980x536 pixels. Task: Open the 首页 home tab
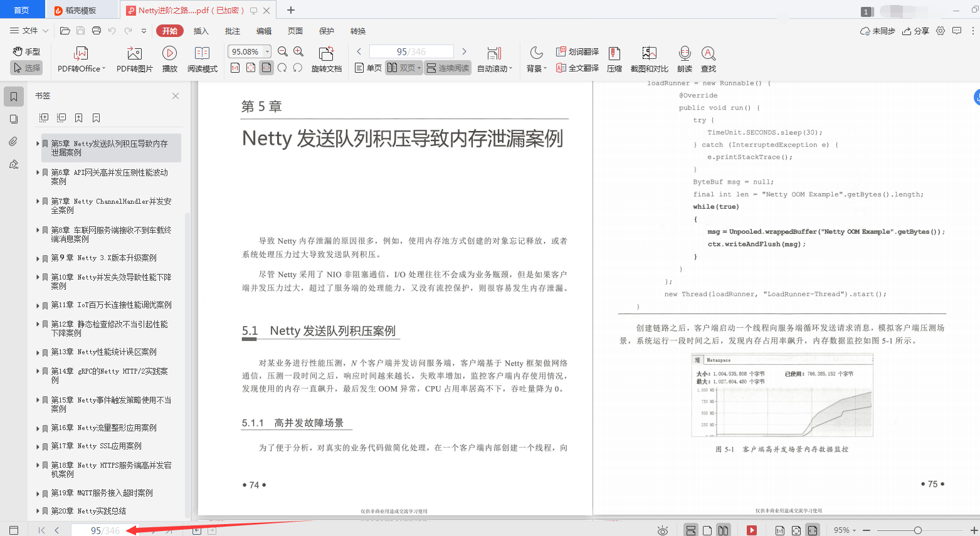coord(22,10)
